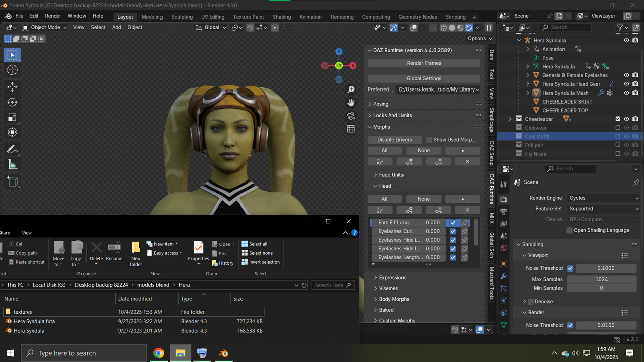The width and height of the screenshot is (644, 362).
Task: Toggle camera view with camera icon
Action: coord(351,116)
